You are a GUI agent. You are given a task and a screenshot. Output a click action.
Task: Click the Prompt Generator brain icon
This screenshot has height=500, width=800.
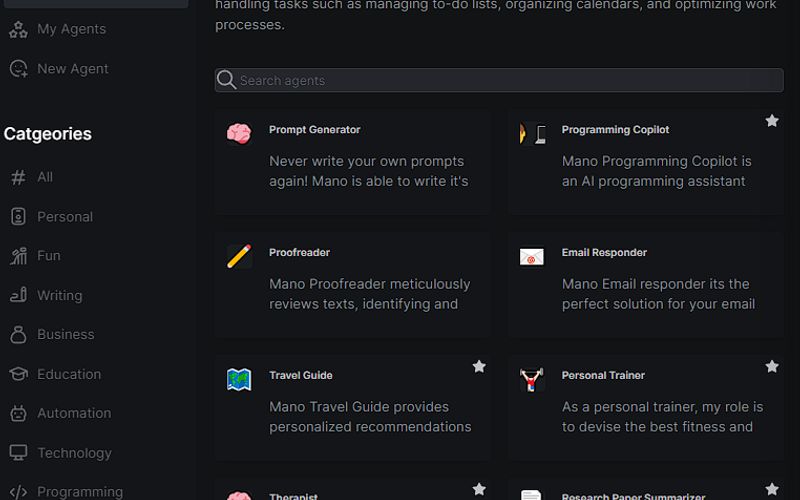(x=238, y=133)
